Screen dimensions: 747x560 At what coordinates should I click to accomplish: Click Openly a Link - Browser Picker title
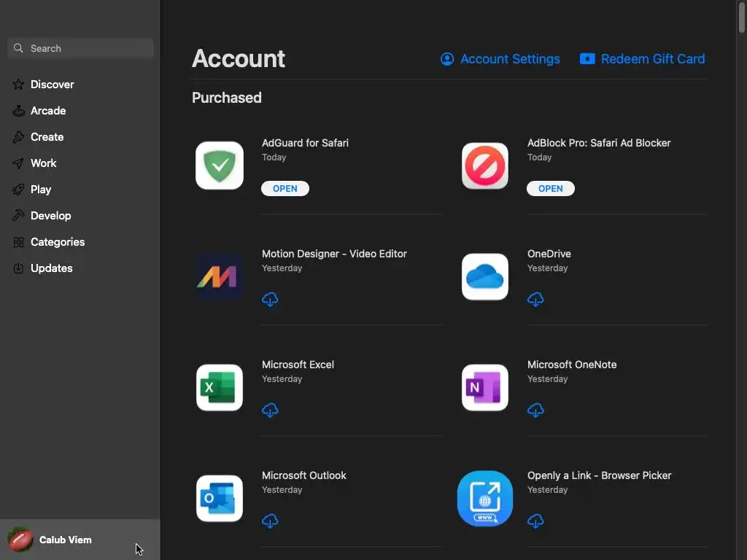pyautogui.click(x=600, y=475)
